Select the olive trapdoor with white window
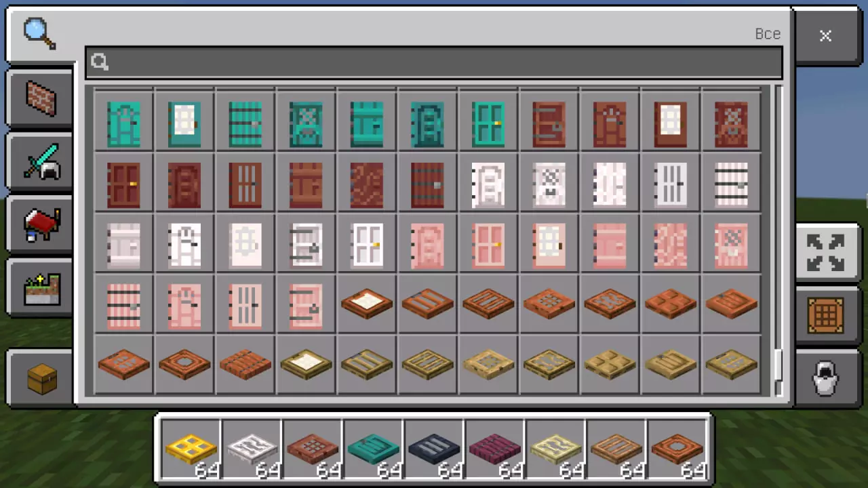This screenshot has width=868, height=488. 306,365
